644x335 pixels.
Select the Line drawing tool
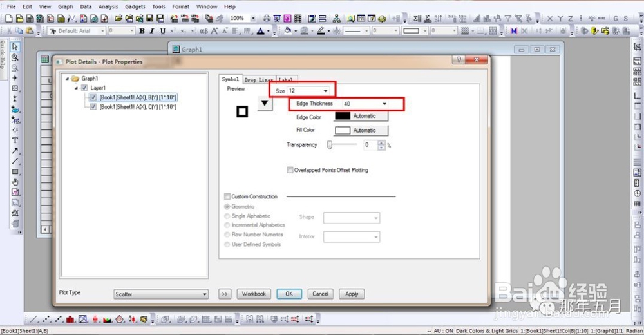[x=15, y=161]
